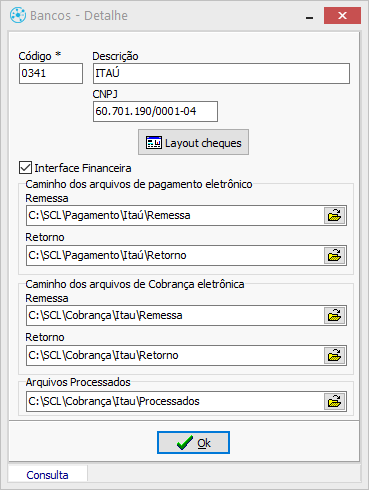This screenshot has height=490, width=369.
Task: Click the Layout cheques grid icon
Action: (x=154, y=143)
